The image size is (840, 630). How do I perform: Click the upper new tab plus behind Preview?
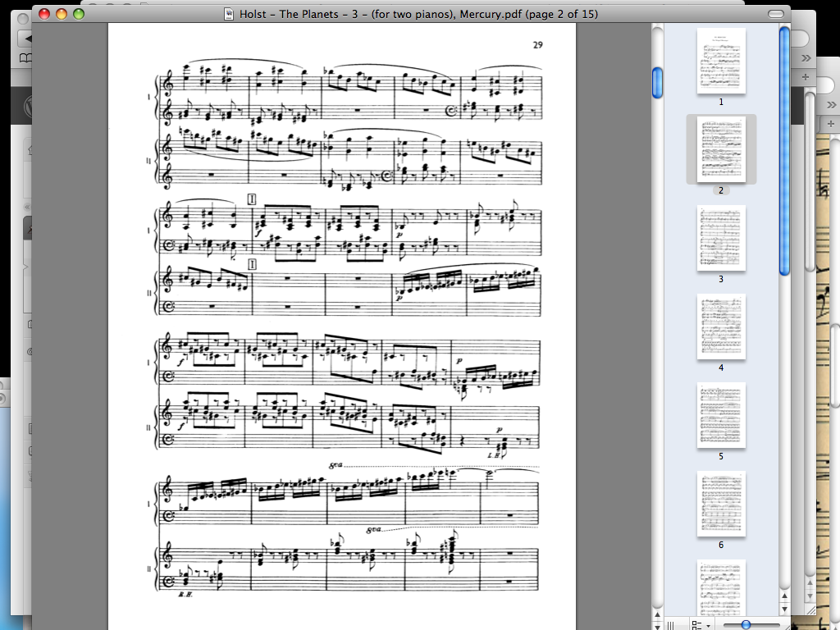tap(806, 77)
